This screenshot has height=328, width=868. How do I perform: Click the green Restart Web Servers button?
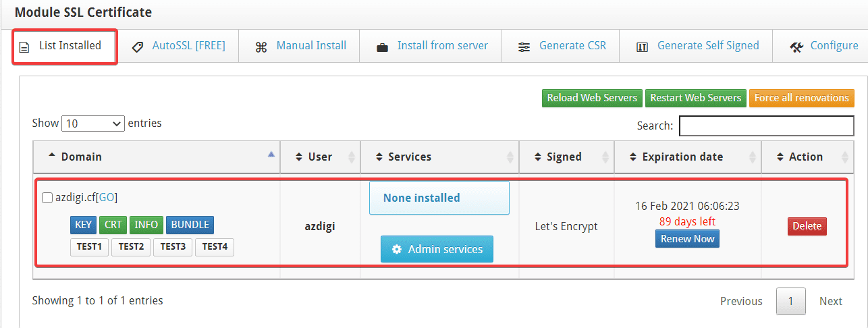(695, 98)
